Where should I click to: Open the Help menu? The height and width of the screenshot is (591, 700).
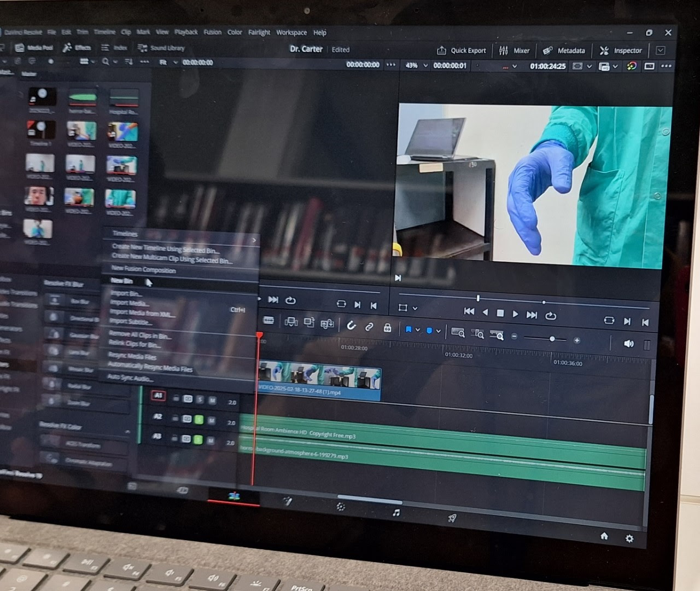coord(320,32)
